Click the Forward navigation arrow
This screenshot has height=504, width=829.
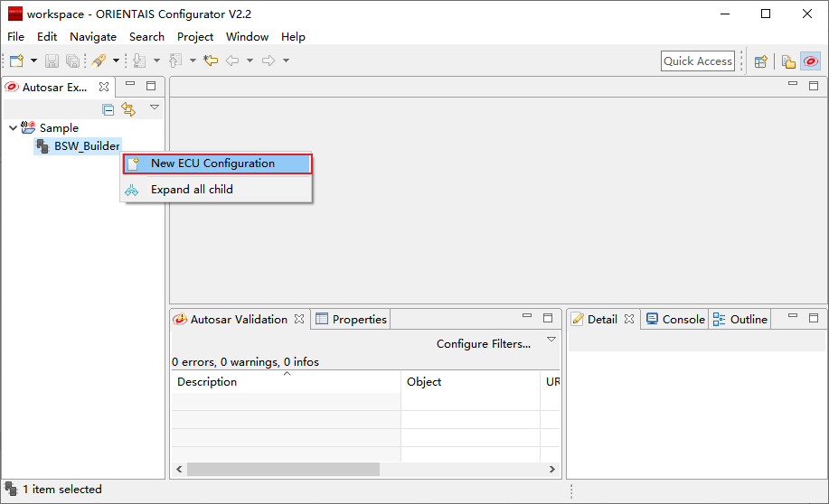click(x=268, y=61)
